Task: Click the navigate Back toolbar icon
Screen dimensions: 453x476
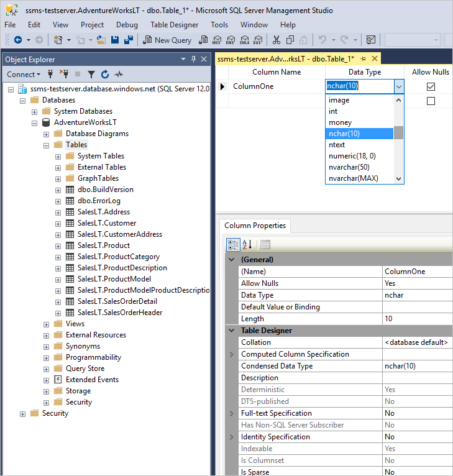Action: (x=18, y=40)
